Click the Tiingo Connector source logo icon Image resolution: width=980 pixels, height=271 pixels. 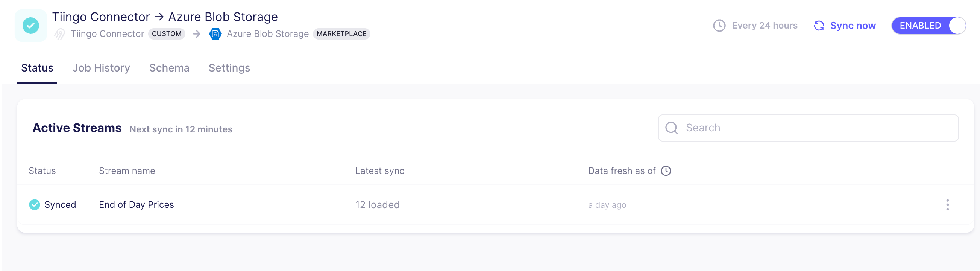coord(59,34)
